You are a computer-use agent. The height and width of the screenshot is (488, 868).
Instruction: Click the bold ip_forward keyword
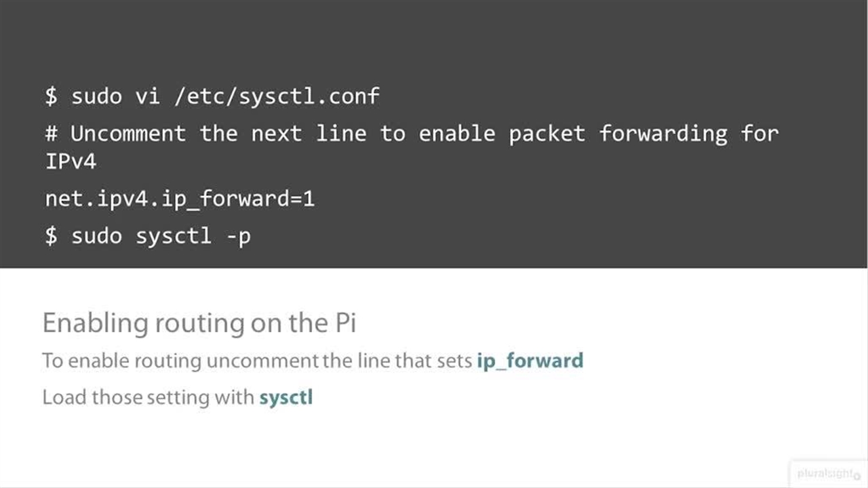tap(530, 360)
